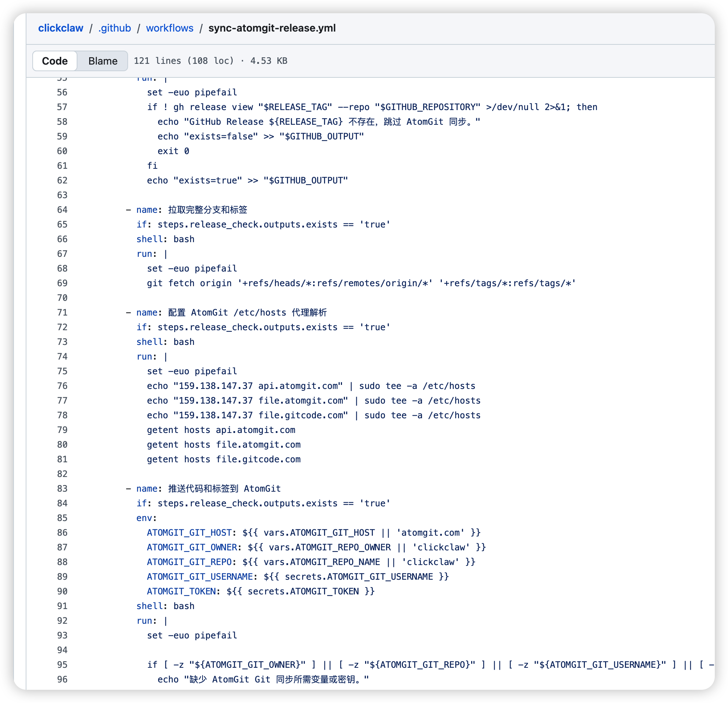Select line number 60
Image resolution: width=728 pixels, height=703 pixels.
pos(62,151)
